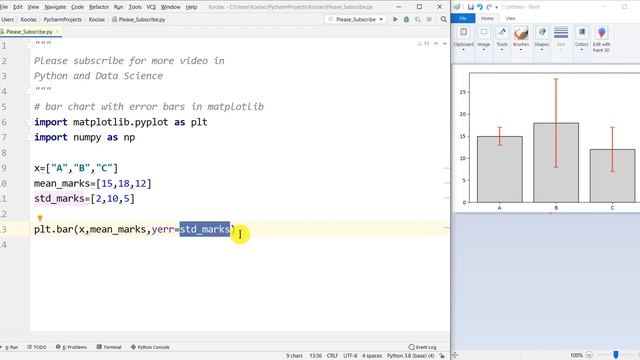The width and height of the screenshot is (640, 360).
Task: Open the Refactor menu
Action: [x=99, y=7]
